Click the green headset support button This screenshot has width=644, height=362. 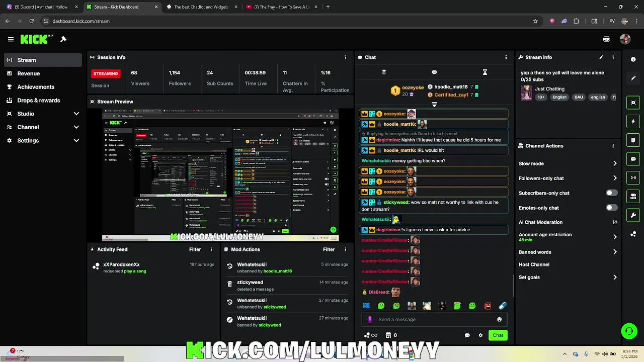coord(629,331)
